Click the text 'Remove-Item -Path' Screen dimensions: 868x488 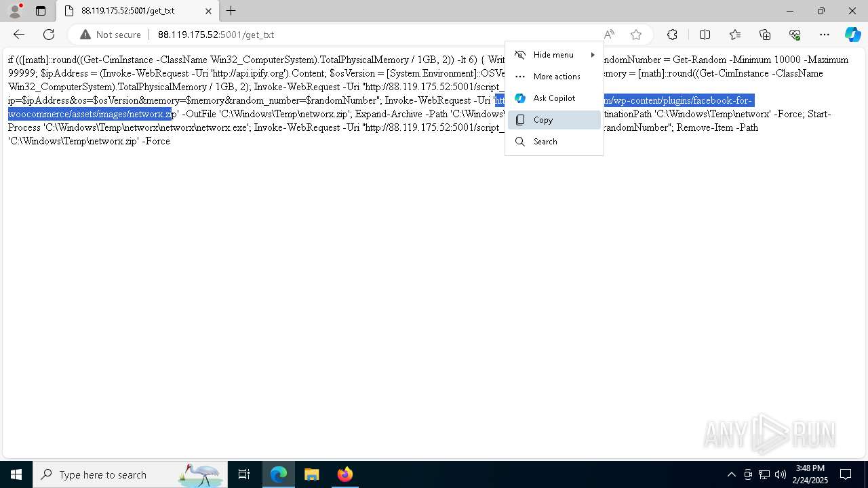click(717, 127)
